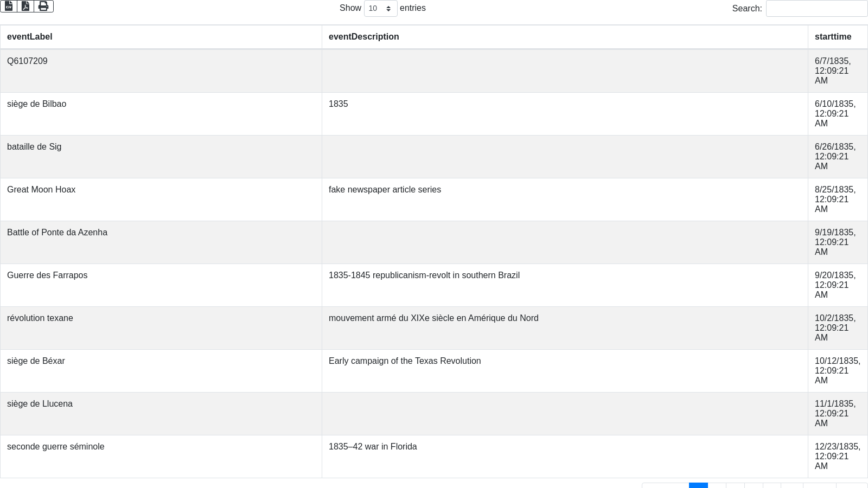Sort by eventDescription column header
This screenshot has width=868, height=488.
click(x=363, y=37)
